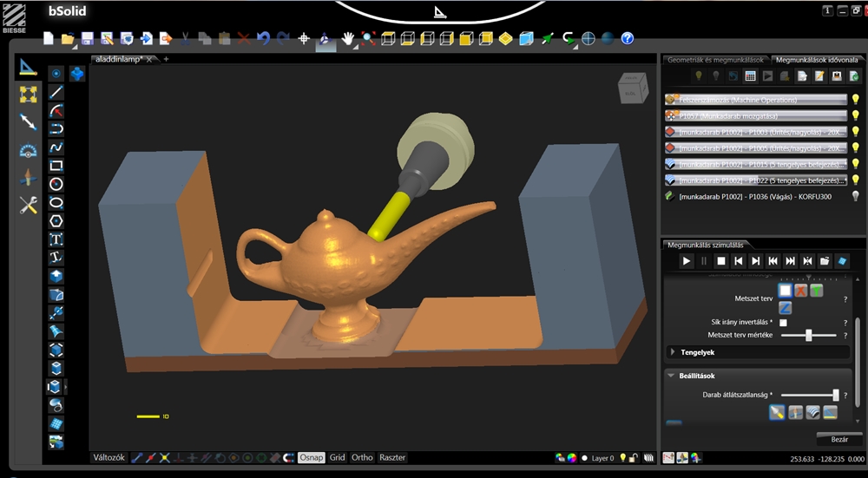Collapse the Beállítások section
The image size is (868, 478).
click(x=672, y=376)
